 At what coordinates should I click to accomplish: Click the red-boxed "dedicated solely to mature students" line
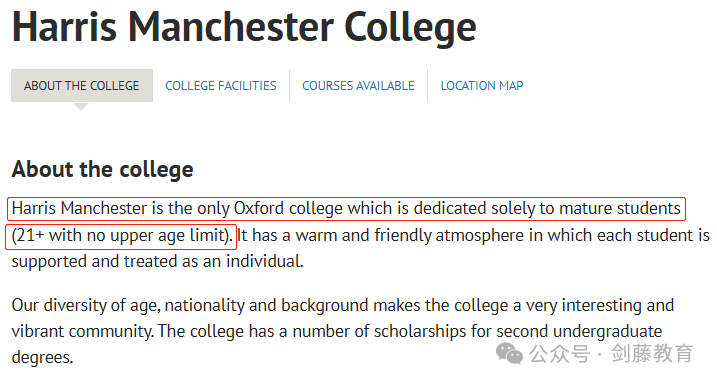point(347,208)
